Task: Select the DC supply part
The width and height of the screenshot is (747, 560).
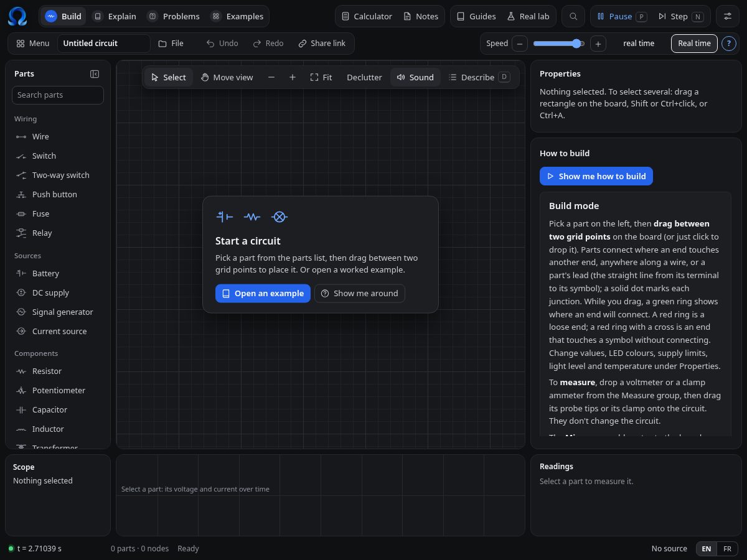Action: point(58,292)
